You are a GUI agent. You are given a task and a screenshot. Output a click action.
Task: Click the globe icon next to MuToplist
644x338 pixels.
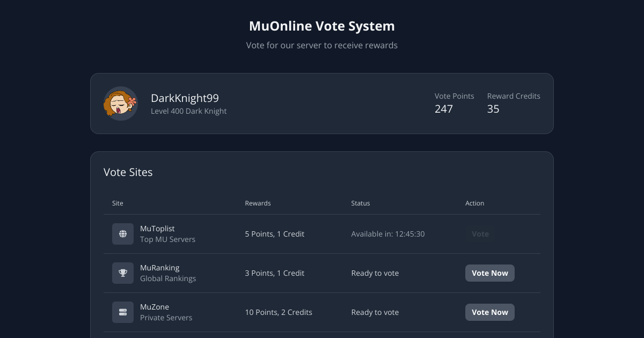point(123,233)
